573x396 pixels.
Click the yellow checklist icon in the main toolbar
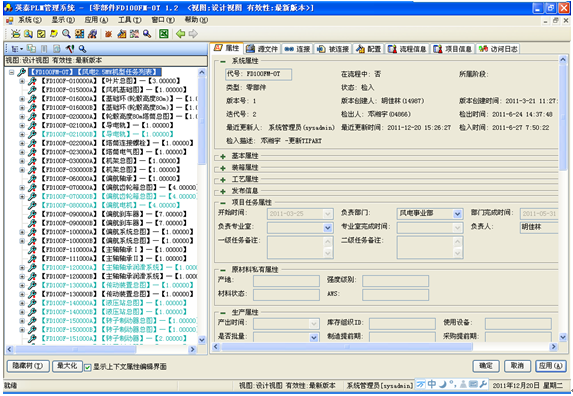coord(41,34)
